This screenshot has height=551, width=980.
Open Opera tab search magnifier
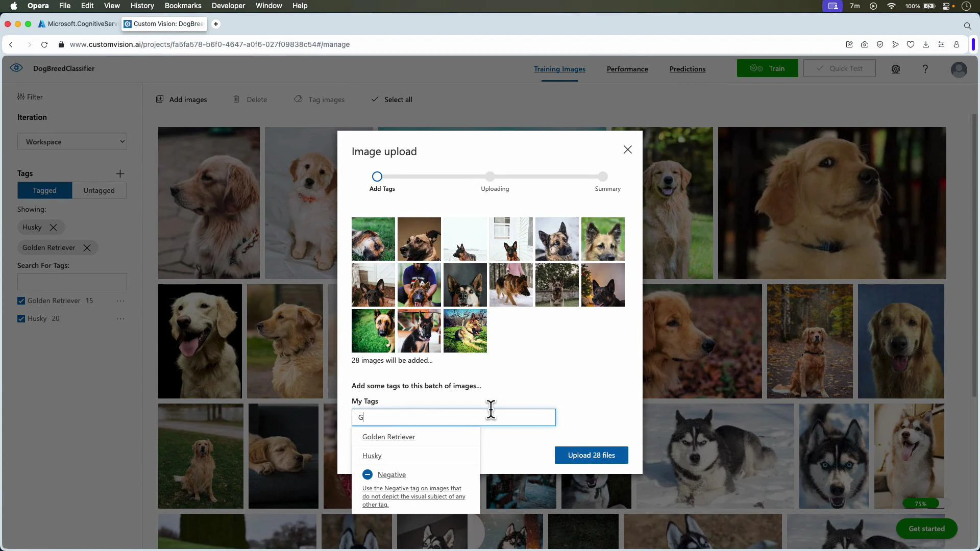[x=967, y=26]
